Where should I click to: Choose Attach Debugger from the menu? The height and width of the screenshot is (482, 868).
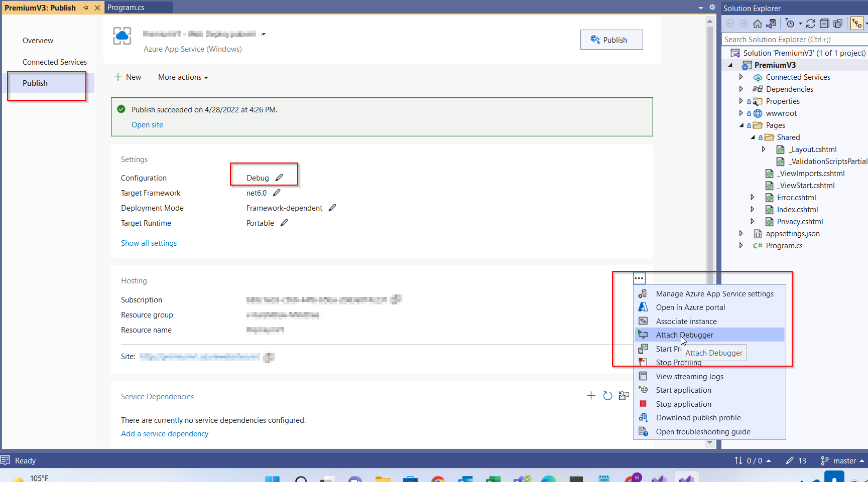(709, 335)
